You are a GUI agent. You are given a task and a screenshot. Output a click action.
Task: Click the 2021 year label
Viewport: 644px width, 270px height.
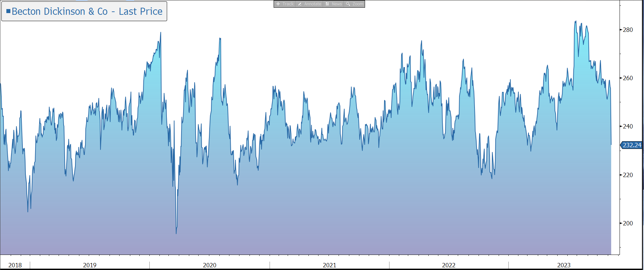pyautogui.click(x=330, y=265)
